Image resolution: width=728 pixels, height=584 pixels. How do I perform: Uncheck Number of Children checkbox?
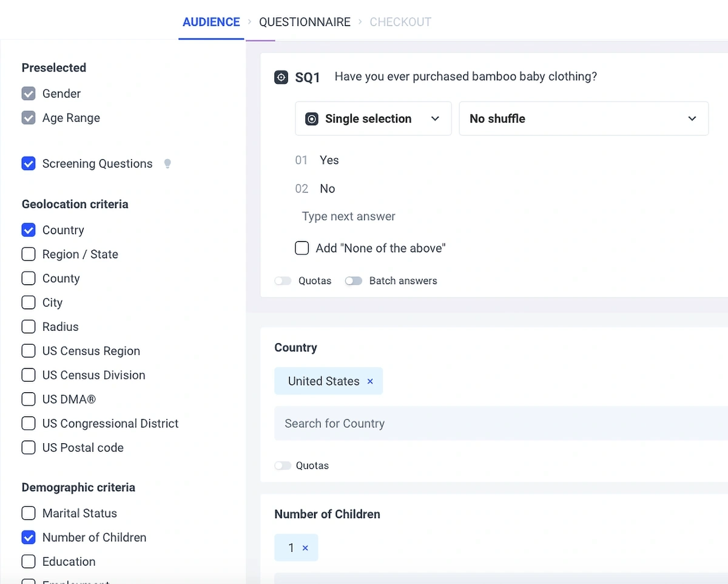(x=29, y=537)
